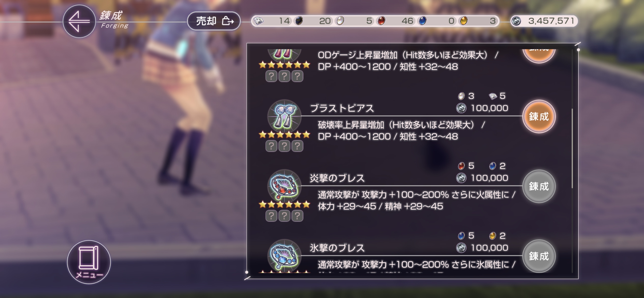Forge ブラストピアス with orange 錬成 button
This screenshot has width=644, height=298.
(x=539, y=117)
